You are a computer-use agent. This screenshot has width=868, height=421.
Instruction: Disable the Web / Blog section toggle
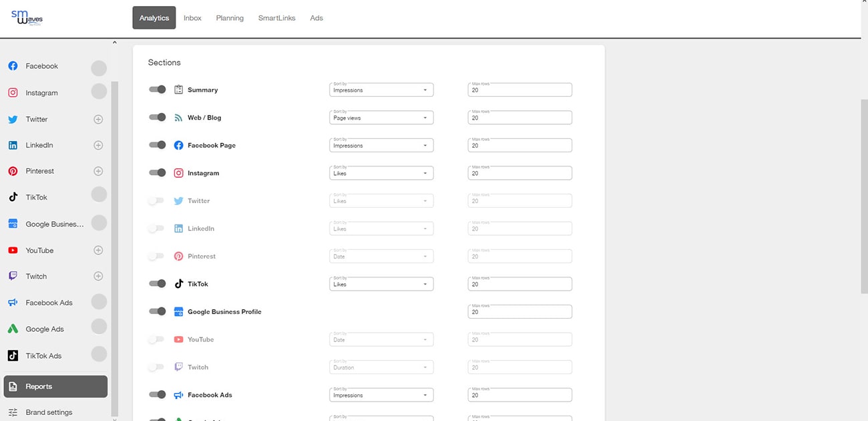click(x=158, y=117)
